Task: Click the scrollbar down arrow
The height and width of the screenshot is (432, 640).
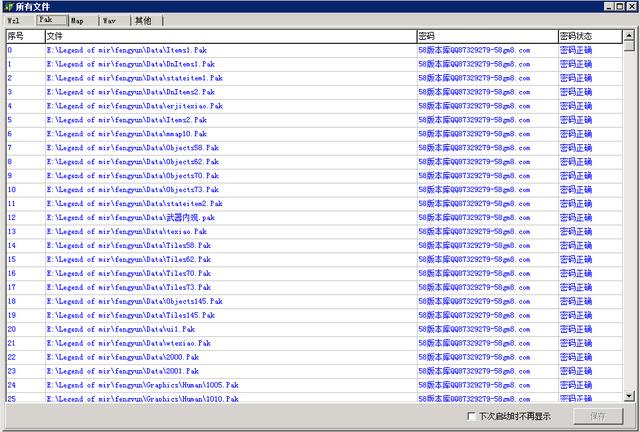Action: [629, 398]
